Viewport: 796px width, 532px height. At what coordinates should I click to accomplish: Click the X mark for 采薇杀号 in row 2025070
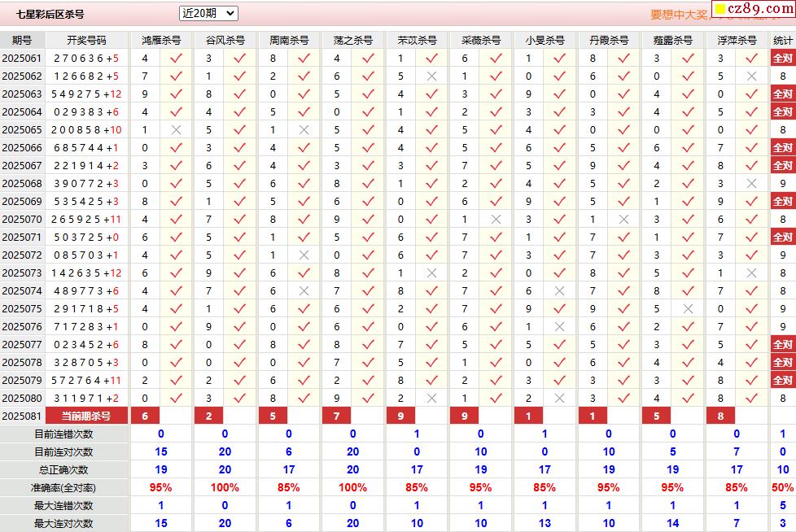pos(496,219)
